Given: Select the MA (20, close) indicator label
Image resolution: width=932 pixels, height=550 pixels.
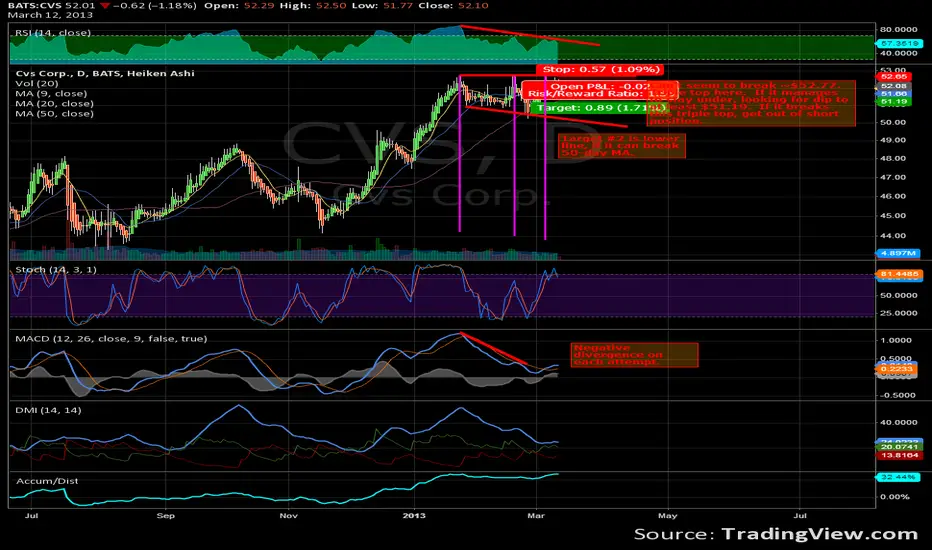Looking at the screenshot, I should [x=54, y=103].
